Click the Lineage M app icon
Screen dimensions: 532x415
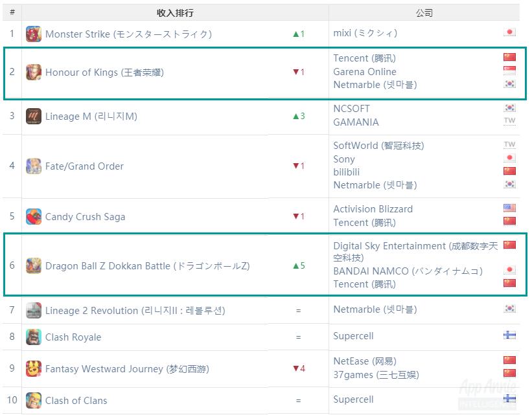[x=34, y=117]
